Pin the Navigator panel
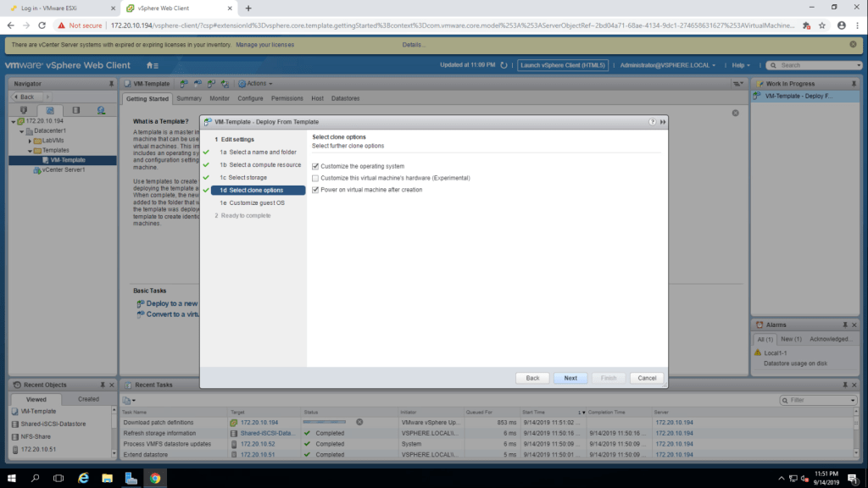The image size is (868, 488). click(111, 84)
